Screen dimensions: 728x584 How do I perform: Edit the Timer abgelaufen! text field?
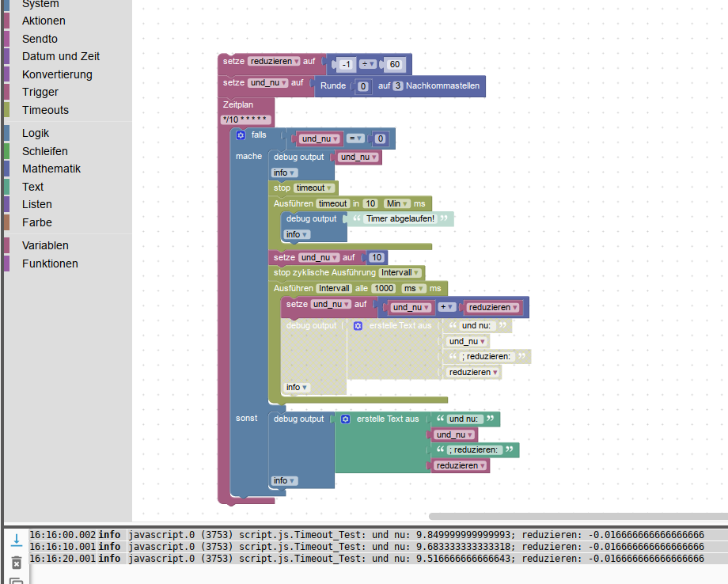(400, 218)
